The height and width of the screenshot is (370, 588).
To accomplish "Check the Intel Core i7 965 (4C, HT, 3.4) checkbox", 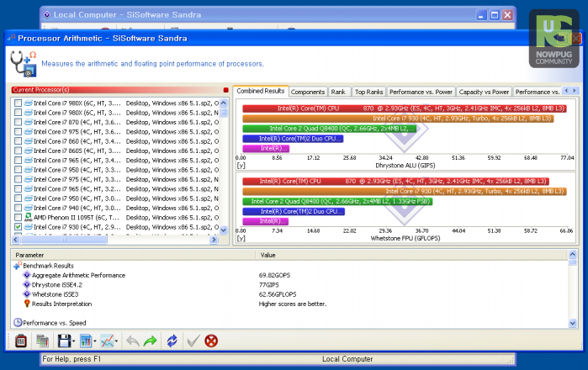I will [18, 160].
